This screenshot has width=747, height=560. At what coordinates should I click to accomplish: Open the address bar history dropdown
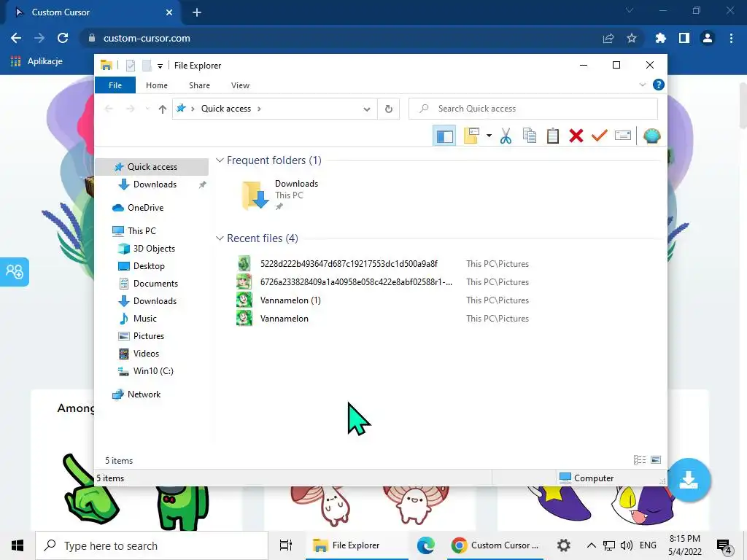coord(366,109)
